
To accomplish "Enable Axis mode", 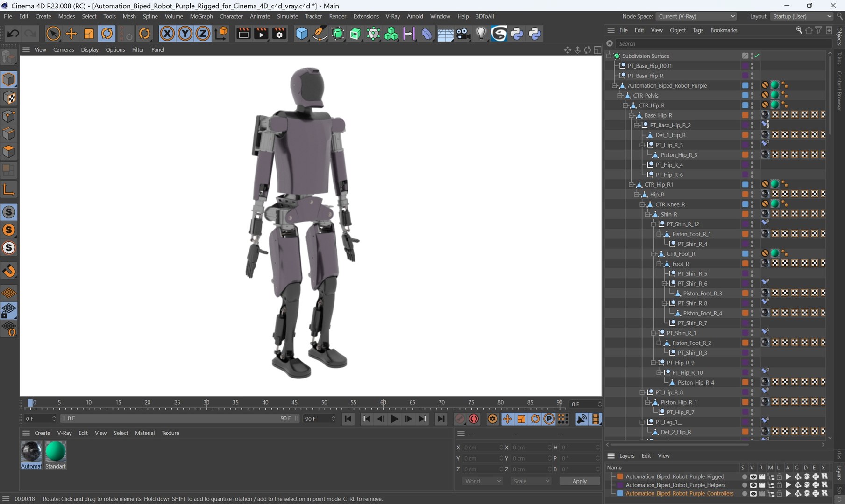I will [x=9, y=189].
